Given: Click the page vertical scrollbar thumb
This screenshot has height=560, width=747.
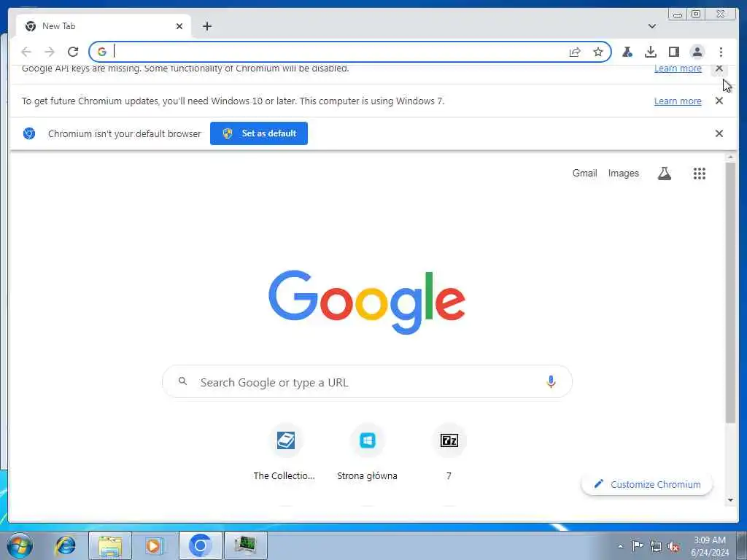Looking at the screenshot, I should [730, 292].
